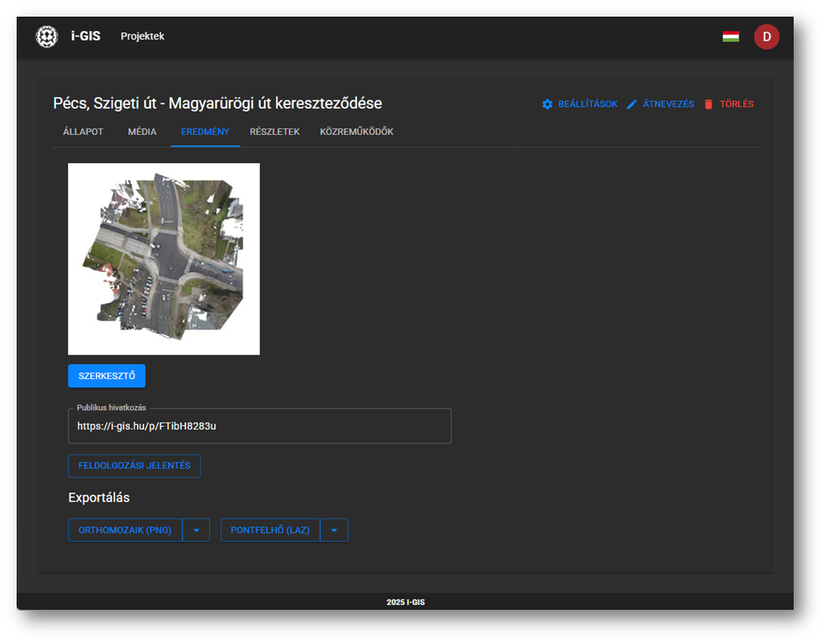Open the Közreműködők tab
This screenshot has height=644, width=827.
356,132
